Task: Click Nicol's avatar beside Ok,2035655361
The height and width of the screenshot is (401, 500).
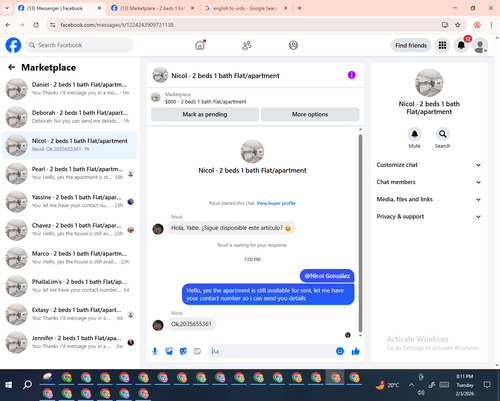Action: [158, 325]
